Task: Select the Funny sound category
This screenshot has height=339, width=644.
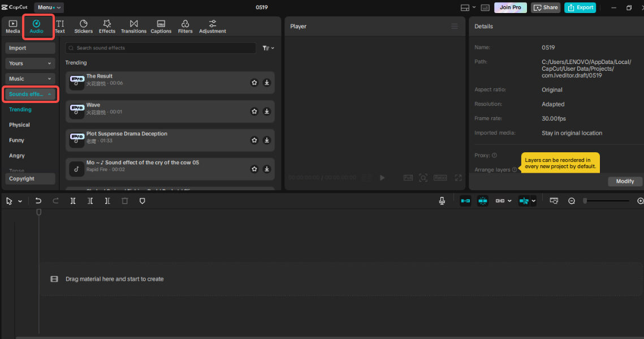Action: [x=16, y=140]
